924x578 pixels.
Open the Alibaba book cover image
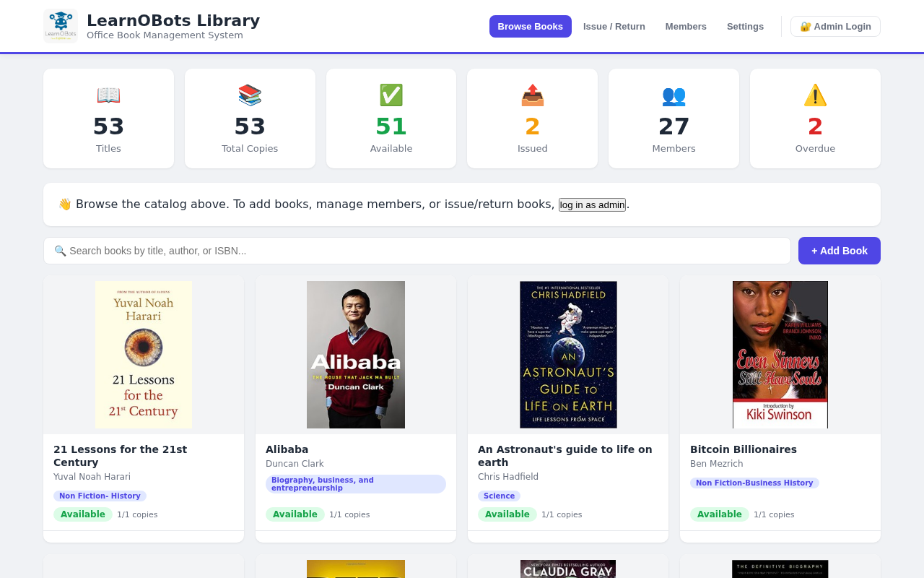point(356,355)
